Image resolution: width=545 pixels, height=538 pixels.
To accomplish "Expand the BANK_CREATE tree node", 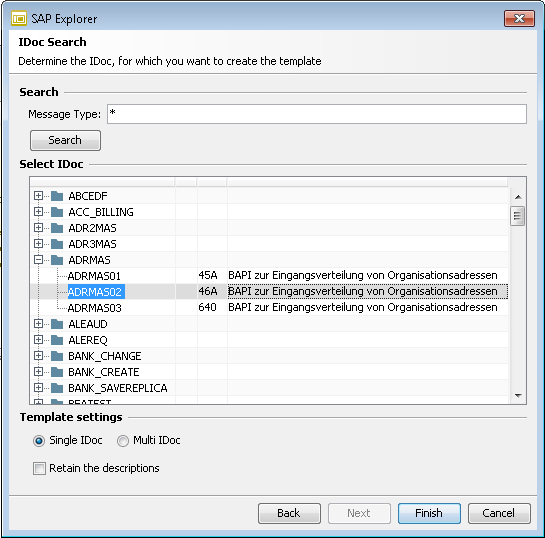I will pos(38,372).
